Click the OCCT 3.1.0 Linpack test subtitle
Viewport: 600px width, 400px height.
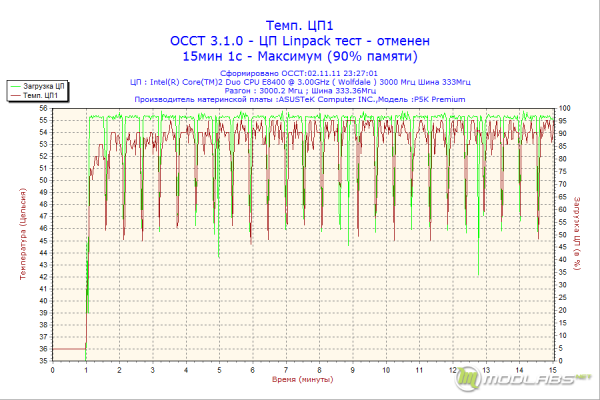tap(300, 41)
